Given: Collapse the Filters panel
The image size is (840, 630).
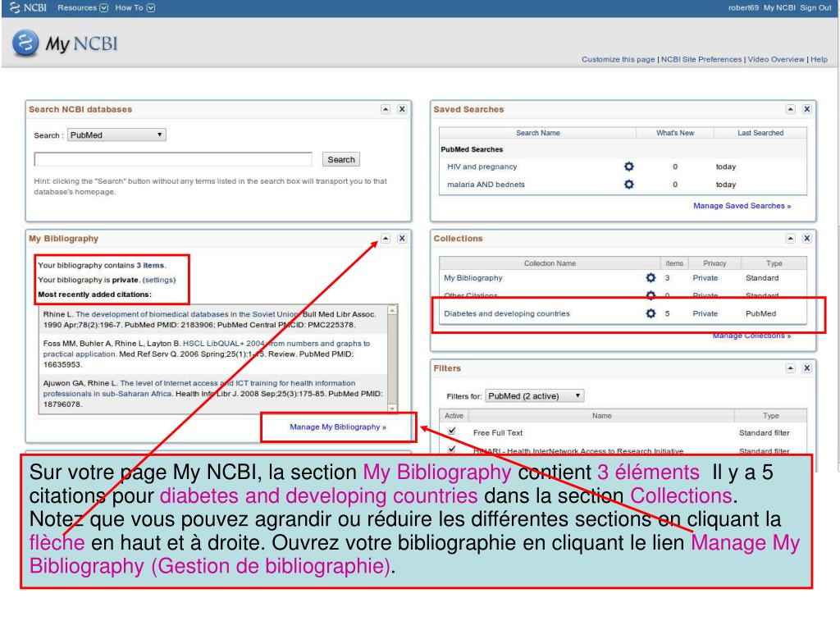Looking at the screenshot, I should click(x=791, y=368).
